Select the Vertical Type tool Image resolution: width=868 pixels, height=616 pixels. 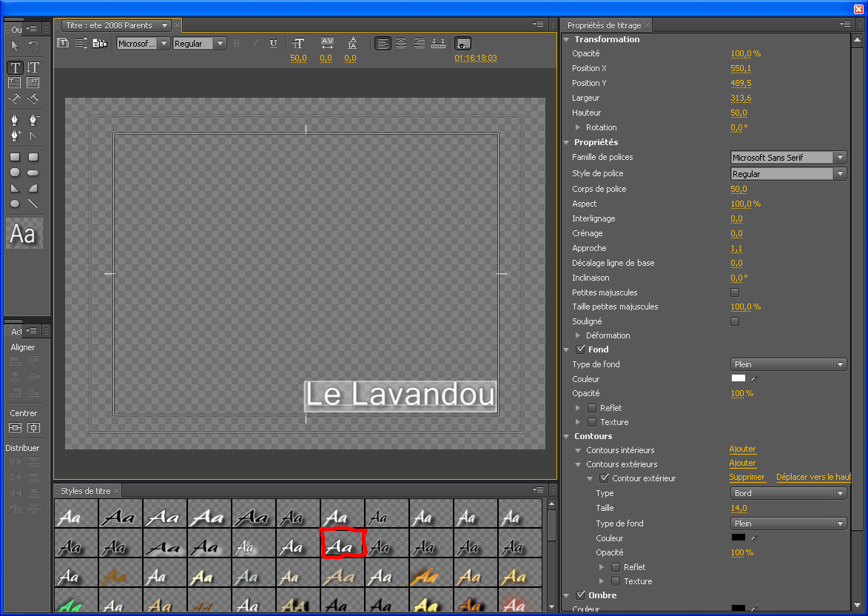[33, 67]
